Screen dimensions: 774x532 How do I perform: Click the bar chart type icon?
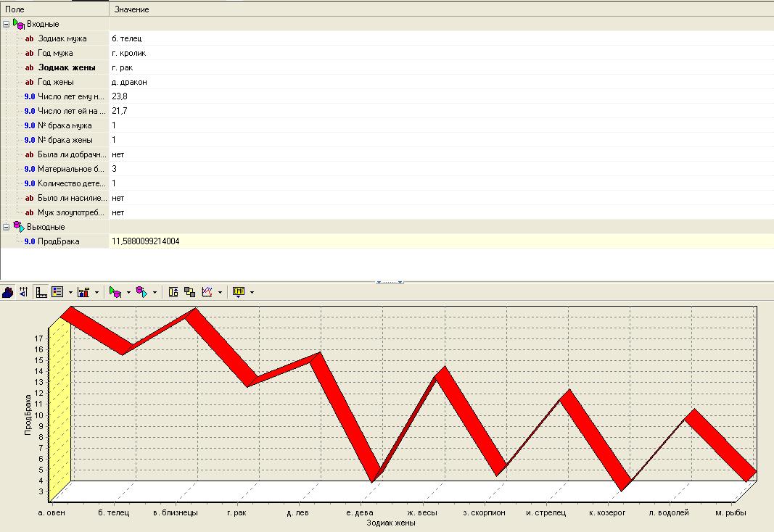(84, 292)
